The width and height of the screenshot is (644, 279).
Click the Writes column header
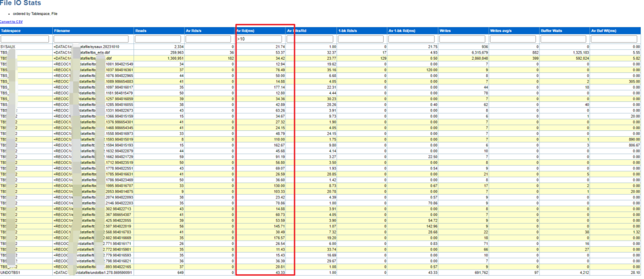click(462, 30)
